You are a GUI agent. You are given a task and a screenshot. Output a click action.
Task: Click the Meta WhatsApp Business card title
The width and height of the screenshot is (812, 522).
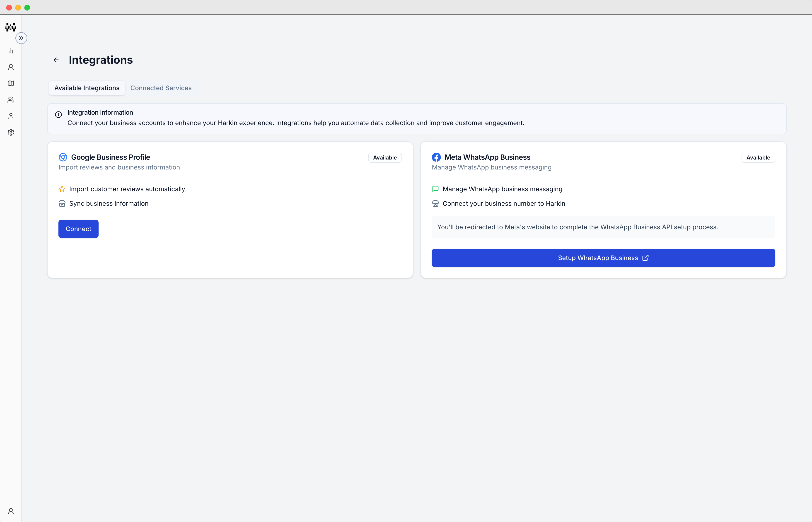(x=487, y=157)
